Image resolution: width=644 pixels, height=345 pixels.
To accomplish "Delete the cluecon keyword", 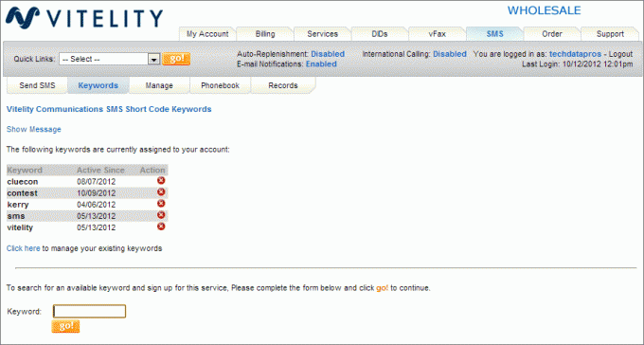I will (161, 180).
